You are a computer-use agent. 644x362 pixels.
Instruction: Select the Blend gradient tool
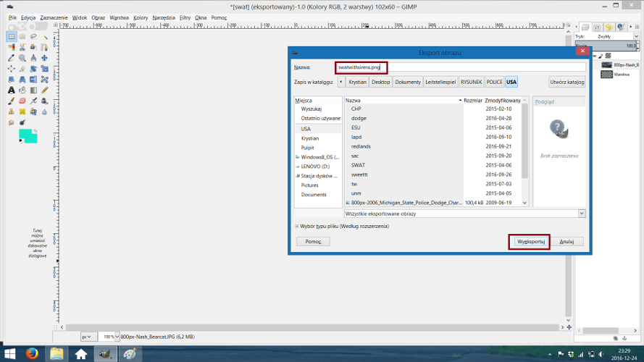(33, 90)
